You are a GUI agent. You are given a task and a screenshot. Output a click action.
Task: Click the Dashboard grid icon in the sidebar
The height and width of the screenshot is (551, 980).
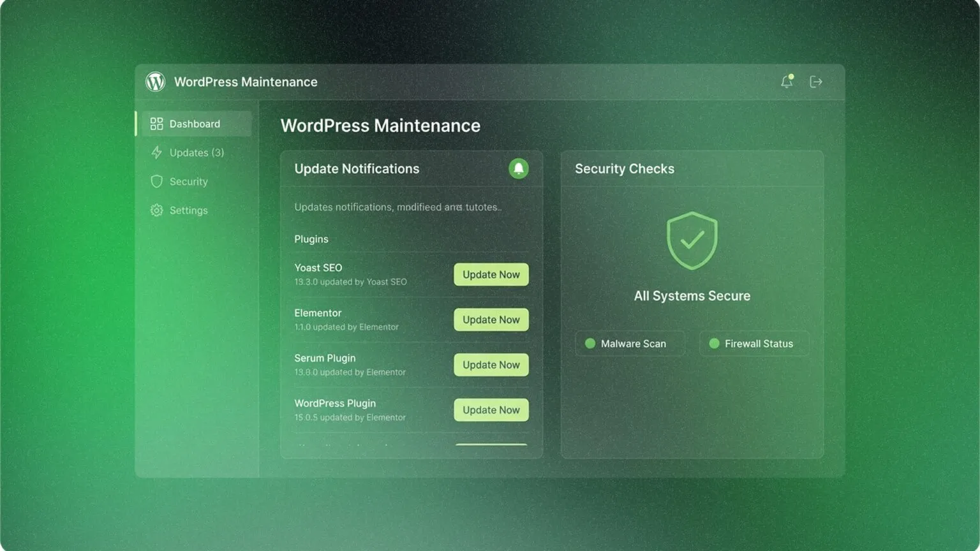(x=156, y=124)
